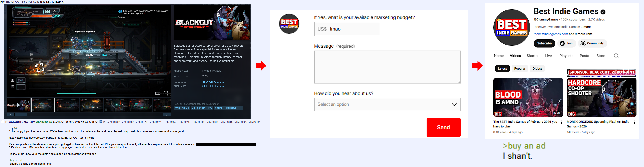Open the Home tab on the channel
Image resolution: width=644 pixels, height=167 pixels.
click(499, 56)
